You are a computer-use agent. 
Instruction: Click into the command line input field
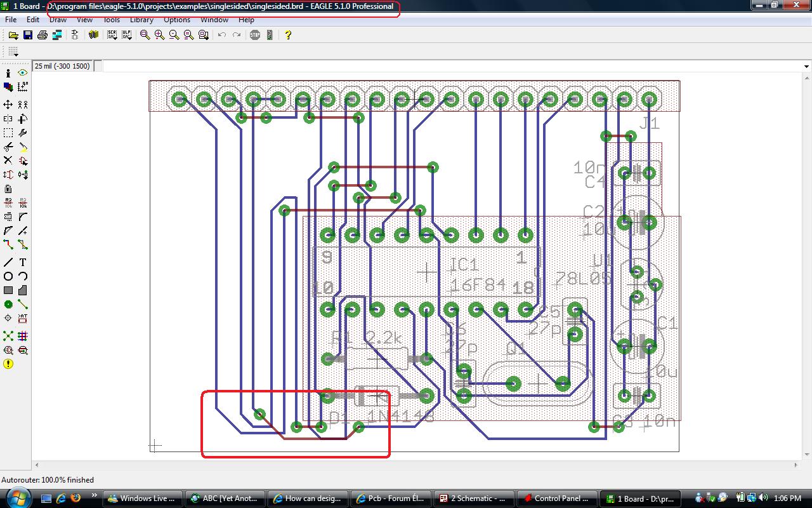tap(452, 66)
